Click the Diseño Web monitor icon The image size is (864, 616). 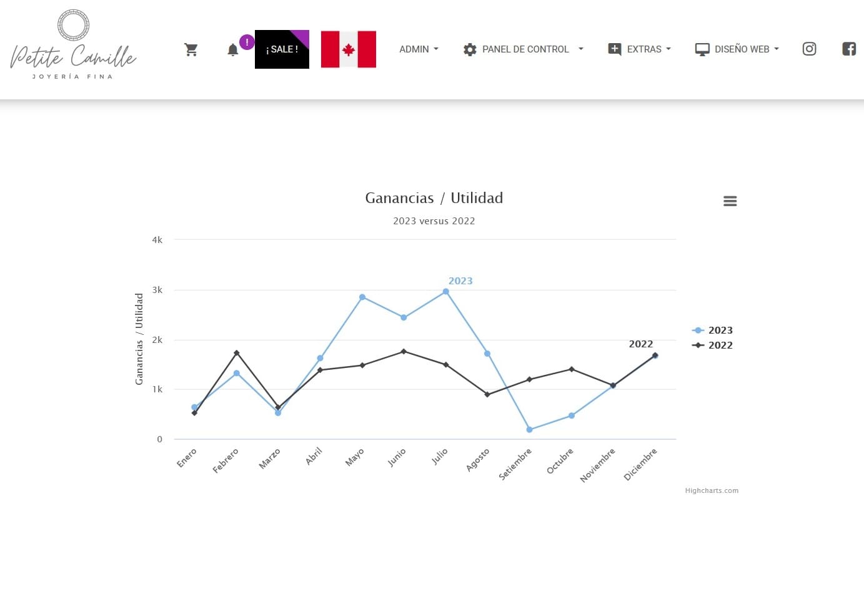click(702, 49)
